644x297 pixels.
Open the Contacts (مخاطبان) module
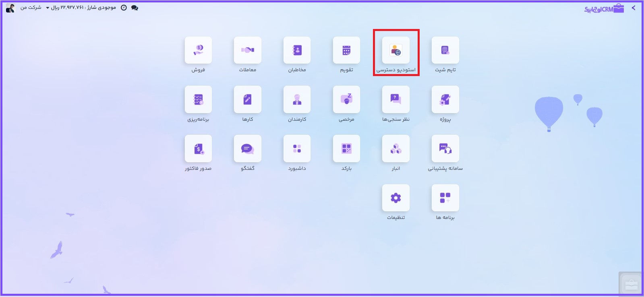pos(297,50)
